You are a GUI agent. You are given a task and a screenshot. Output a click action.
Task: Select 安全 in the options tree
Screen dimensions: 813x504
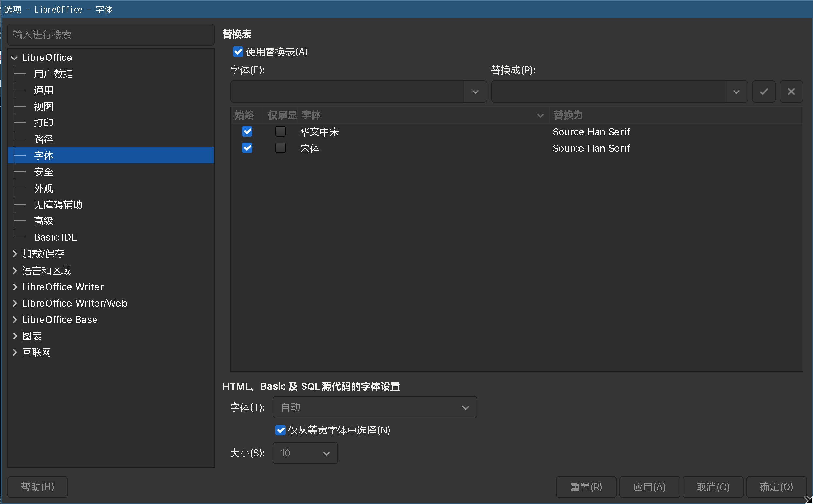[44, 172]
